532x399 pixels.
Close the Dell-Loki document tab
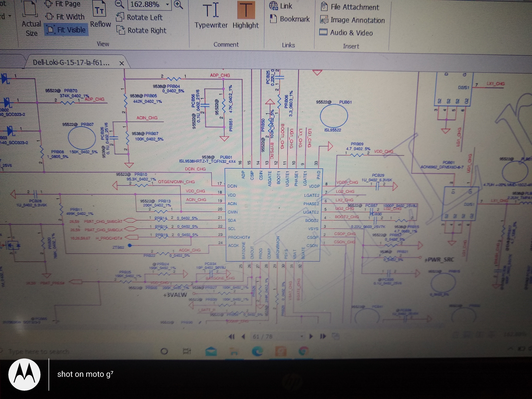coord(122,64)
